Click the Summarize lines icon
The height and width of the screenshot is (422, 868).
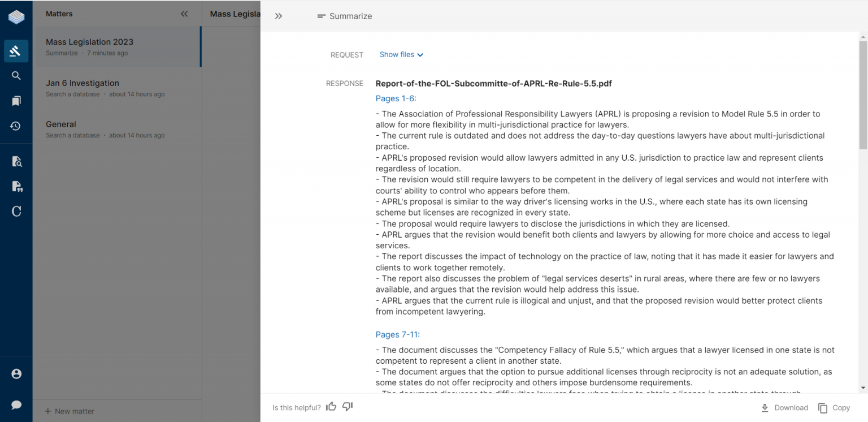point(322,16)
